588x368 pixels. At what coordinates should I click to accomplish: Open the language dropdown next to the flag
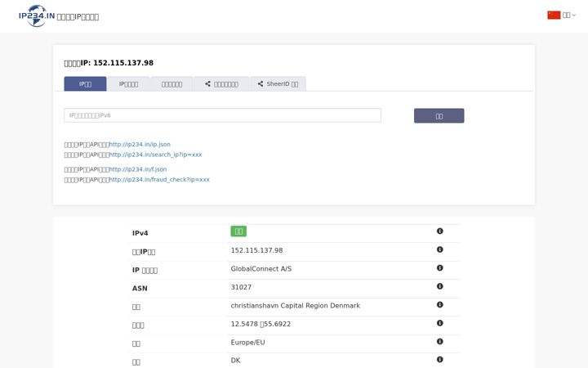[569, 15]
